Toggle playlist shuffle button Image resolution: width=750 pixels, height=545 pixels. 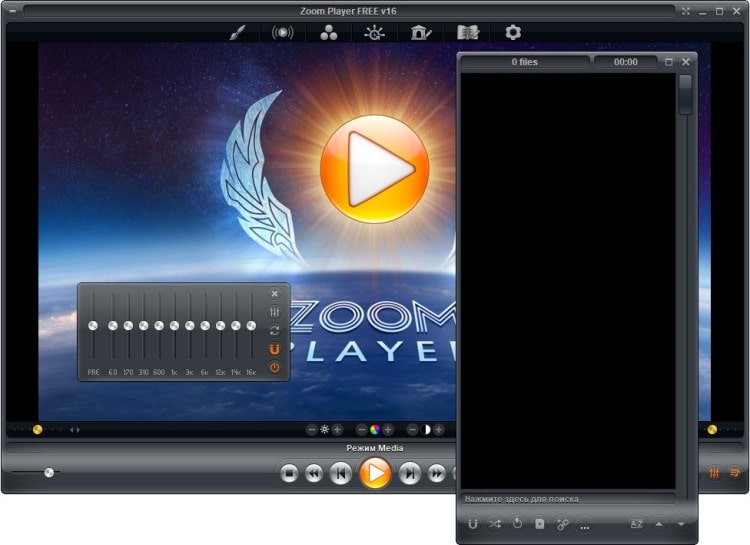click(495, 524)
